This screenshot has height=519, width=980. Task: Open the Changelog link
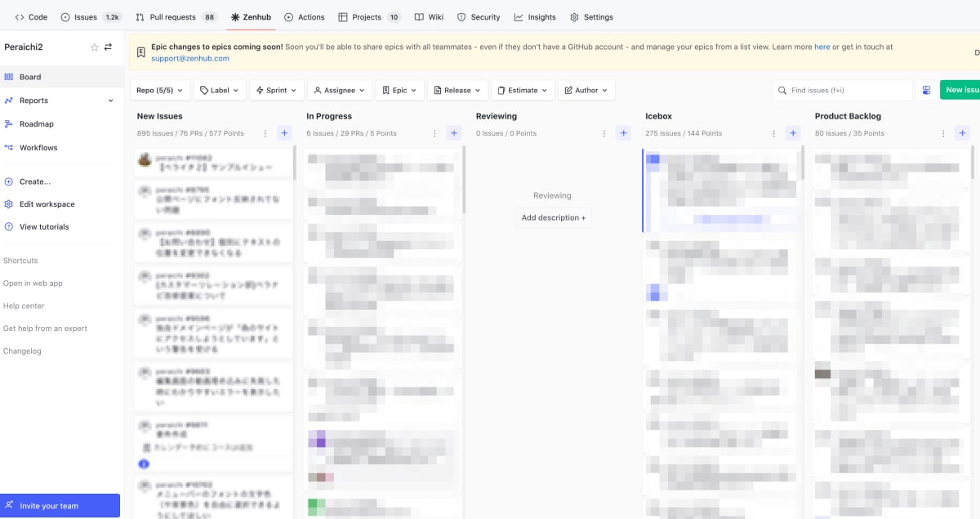22,351
